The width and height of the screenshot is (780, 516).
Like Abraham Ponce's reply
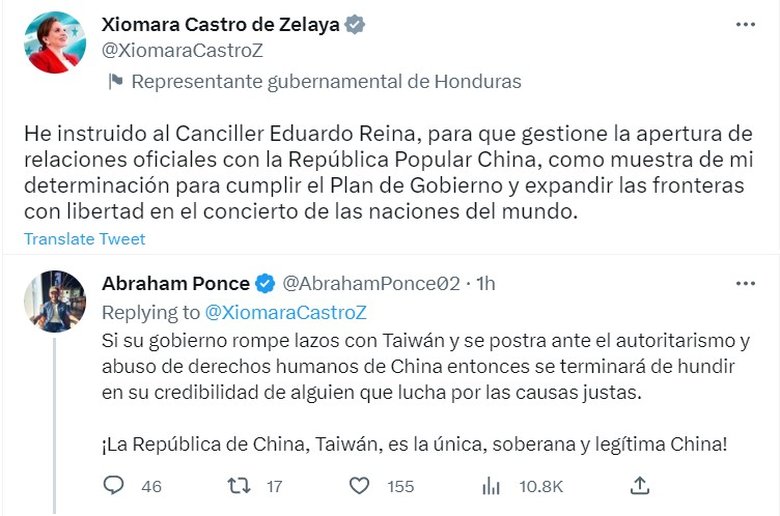coord(360,486)
